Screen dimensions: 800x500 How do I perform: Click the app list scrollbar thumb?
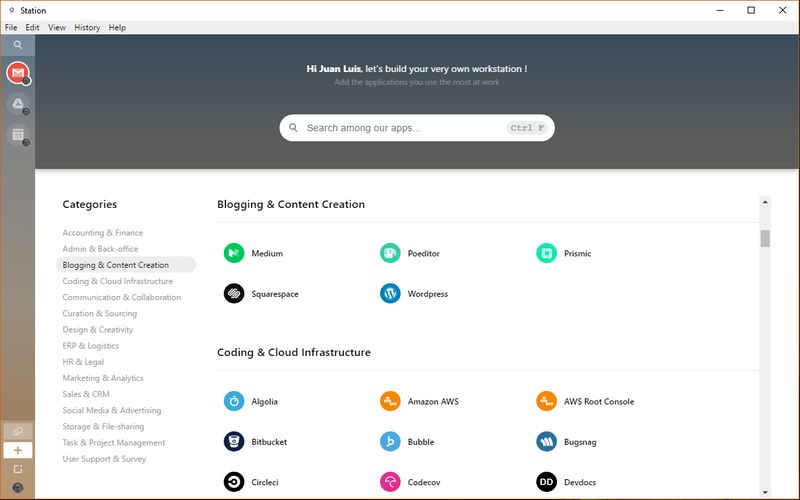click(x=765, y=238)
